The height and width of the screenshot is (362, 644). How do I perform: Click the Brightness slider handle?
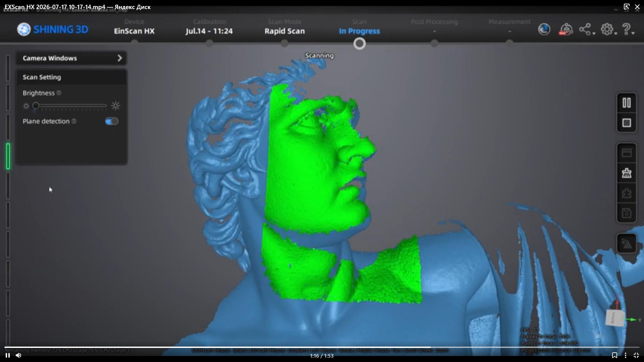tap(36, 106)
